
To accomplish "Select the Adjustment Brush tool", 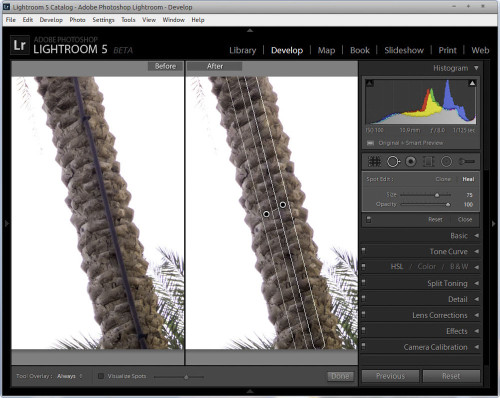I will tap(466, 162).
